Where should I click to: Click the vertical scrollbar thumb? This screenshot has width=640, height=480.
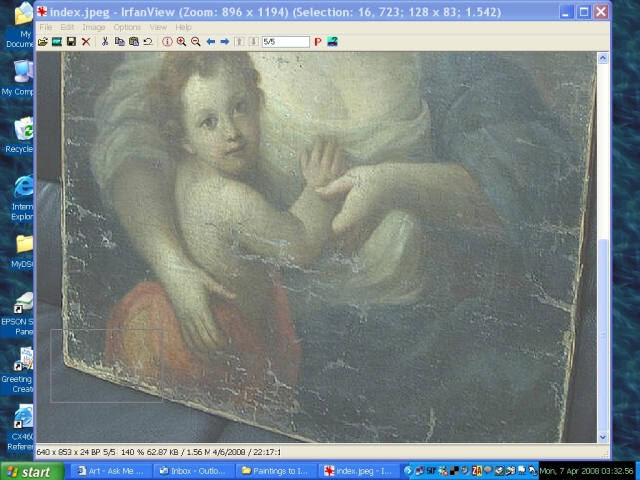tap(603, 335)
